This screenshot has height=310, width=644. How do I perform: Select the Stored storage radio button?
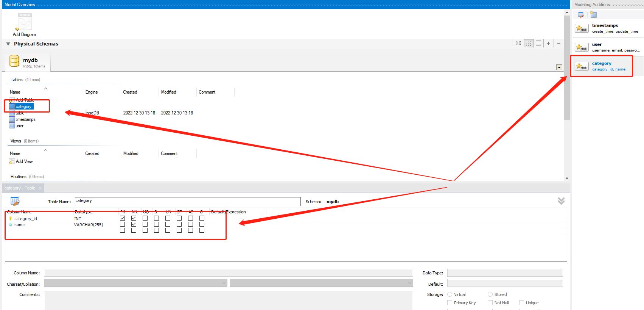pos(490,294)
